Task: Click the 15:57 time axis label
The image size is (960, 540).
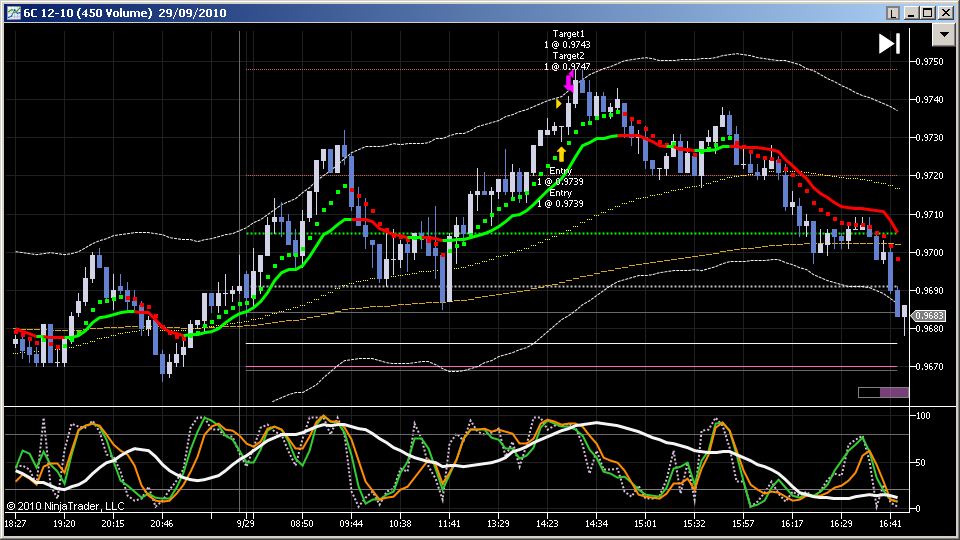Action: point(743,523)
